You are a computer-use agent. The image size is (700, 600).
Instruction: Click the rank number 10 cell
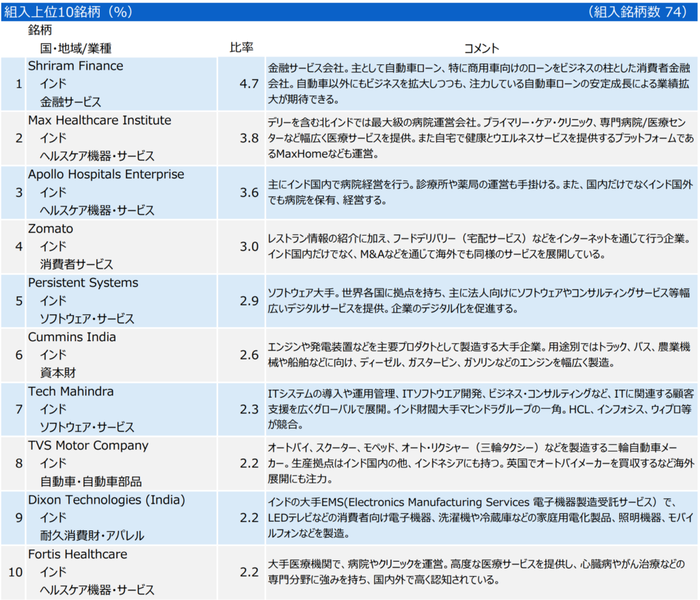click(x=16, y=572)
